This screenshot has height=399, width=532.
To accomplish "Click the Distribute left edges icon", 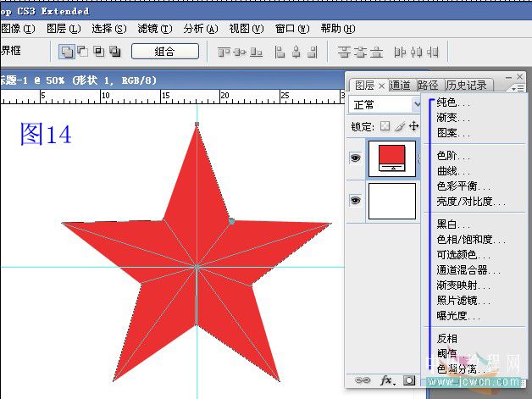I will coord(400,53).
